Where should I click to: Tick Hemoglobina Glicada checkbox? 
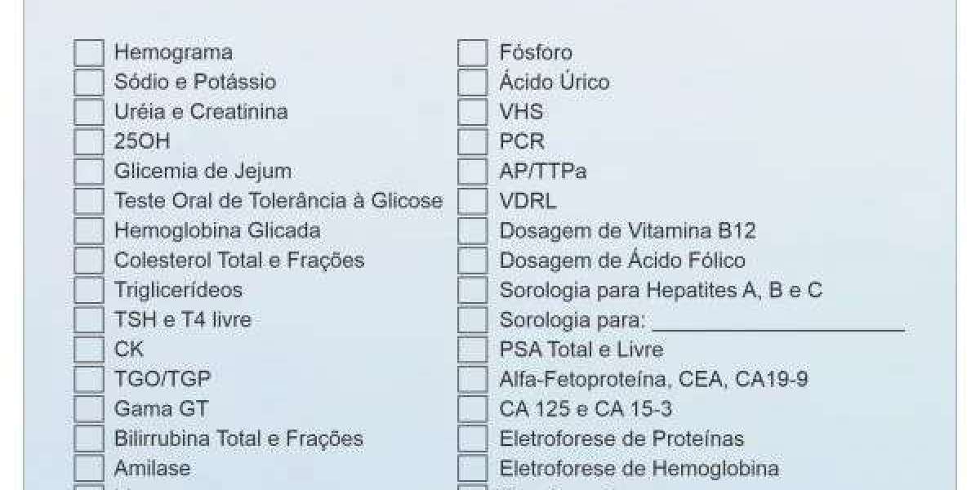pos(89,231)
